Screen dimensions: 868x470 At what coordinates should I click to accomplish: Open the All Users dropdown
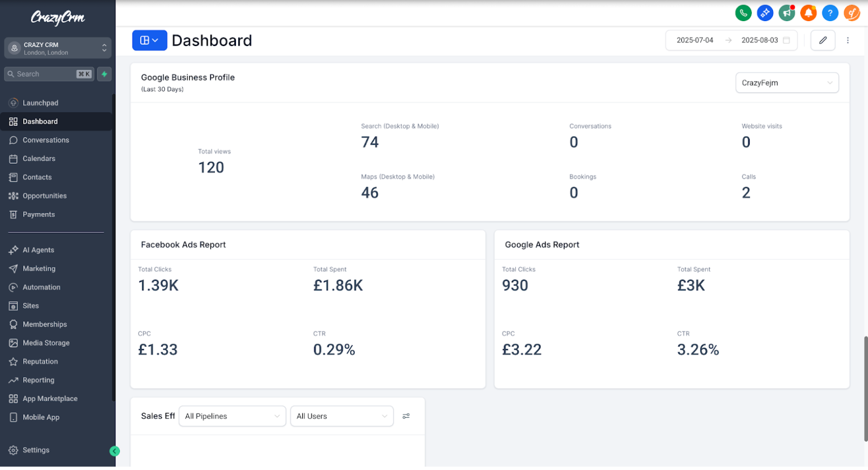pyautogui.click(x=342, y=416)
